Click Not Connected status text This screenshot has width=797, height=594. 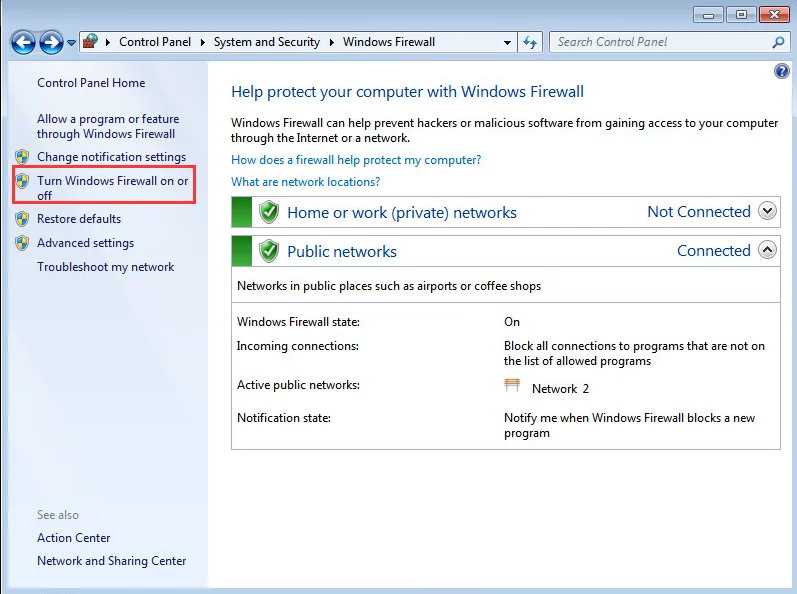699,211
